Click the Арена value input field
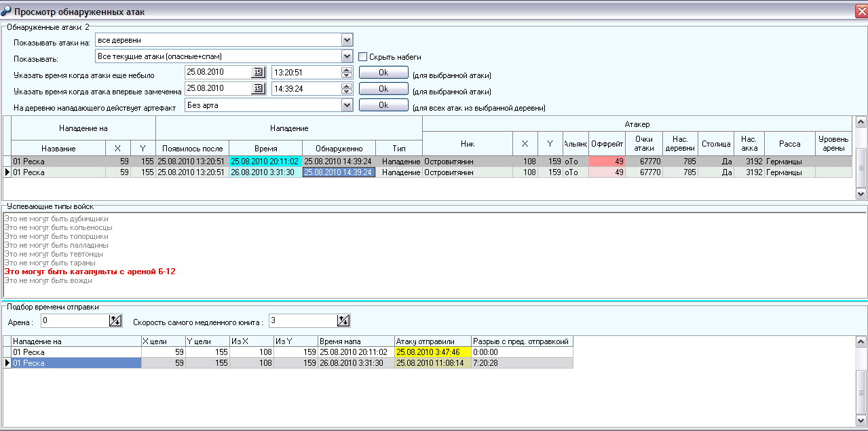 point(75,320)
